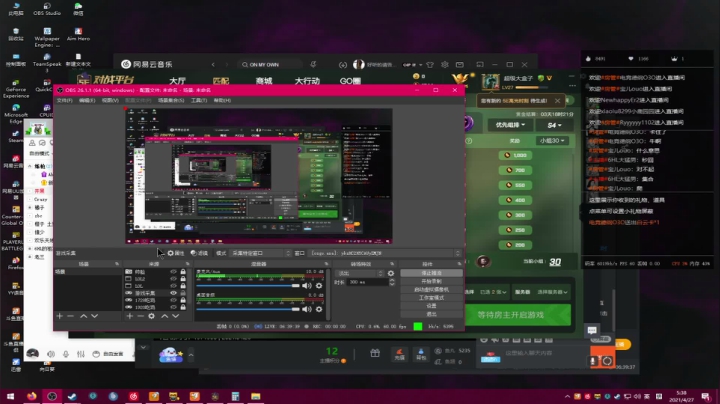Viewport: 720px width, 404px height.
Task: Move selected source down in list
Action: (x=175, y=316)
